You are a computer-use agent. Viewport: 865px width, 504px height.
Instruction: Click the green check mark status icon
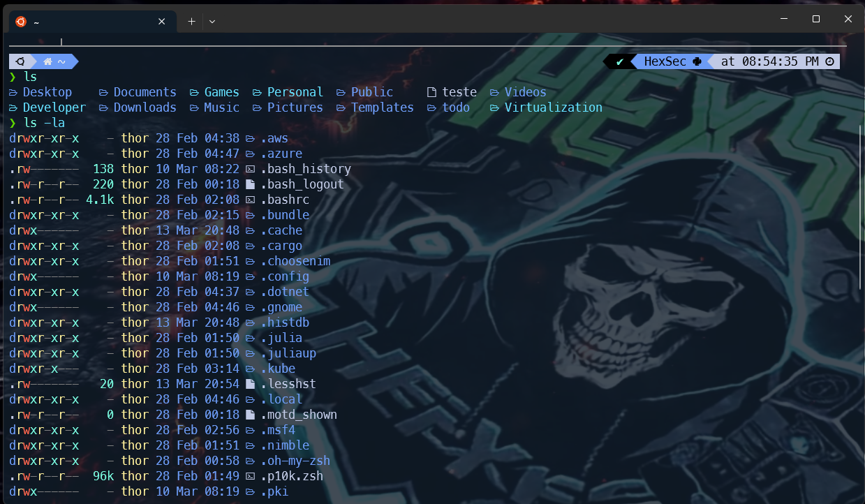tap(619, 61)
